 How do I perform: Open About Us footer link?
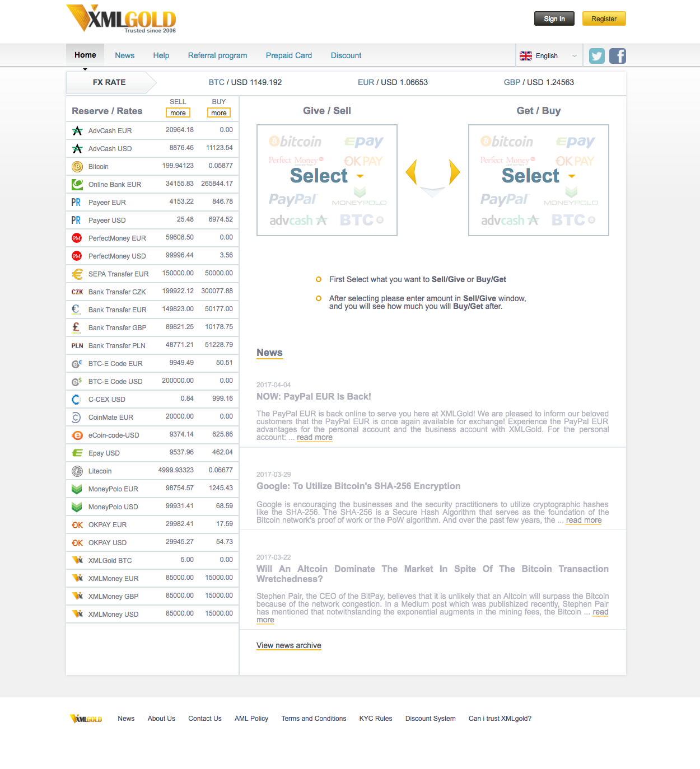click(161, 719)
